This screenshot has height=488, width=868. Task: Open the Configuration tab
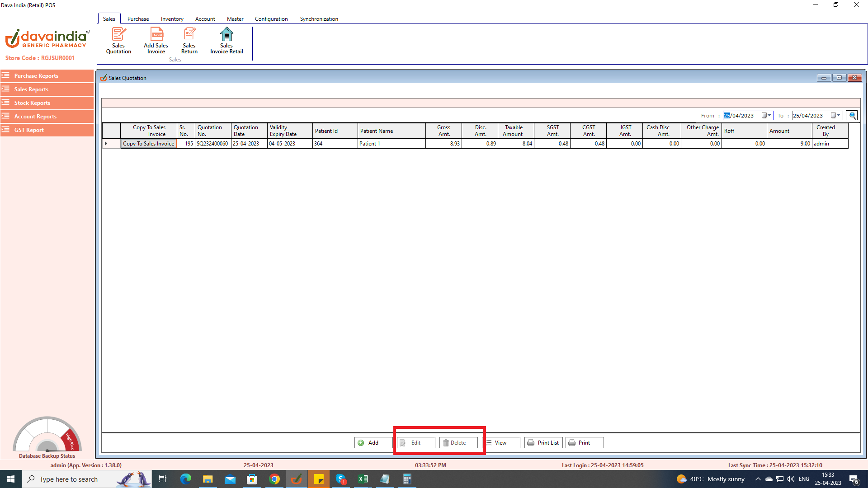tap(271, 19)
